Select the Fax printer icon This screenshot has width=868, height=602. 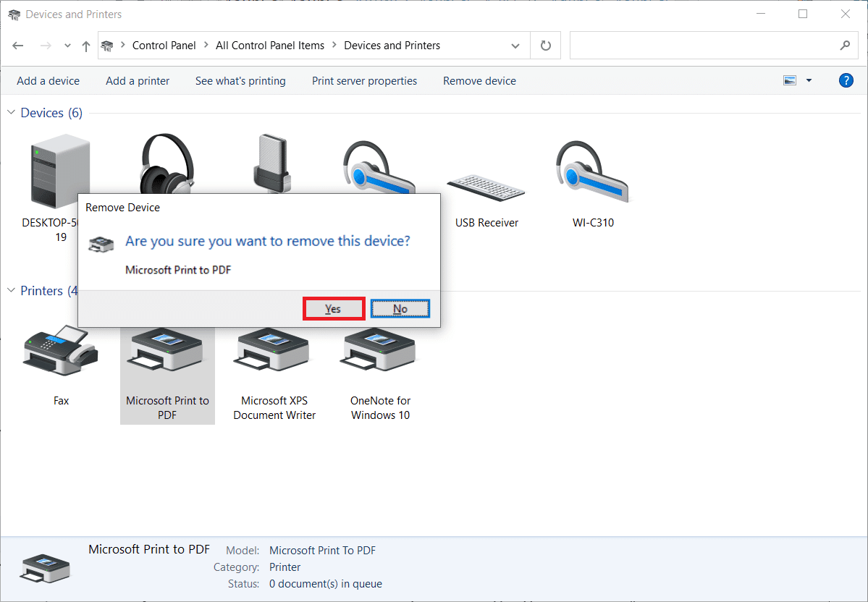pos(60,351)
